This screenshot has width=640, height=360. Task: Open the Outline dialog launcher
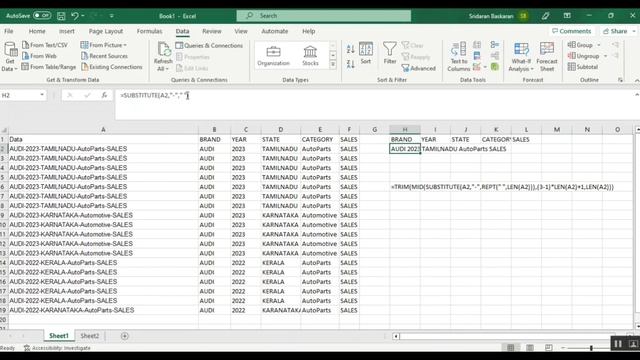(620, 80)
